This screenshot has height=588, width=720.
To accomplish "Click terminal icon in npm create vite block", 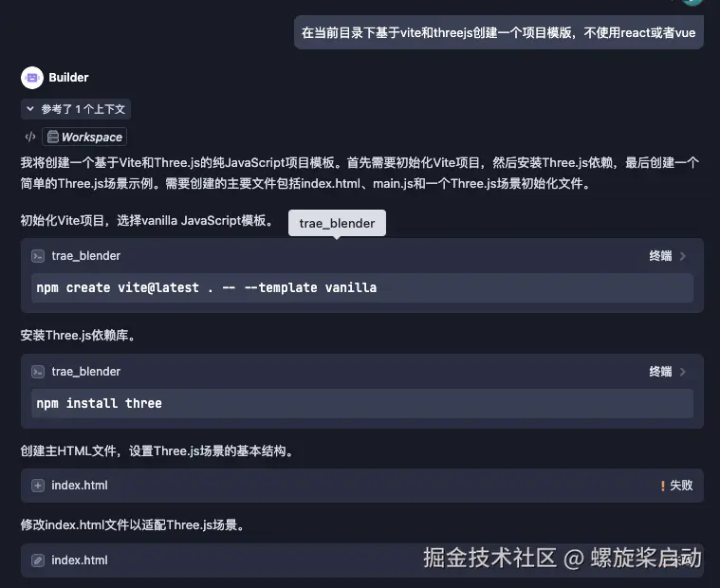I will [38, 256].
